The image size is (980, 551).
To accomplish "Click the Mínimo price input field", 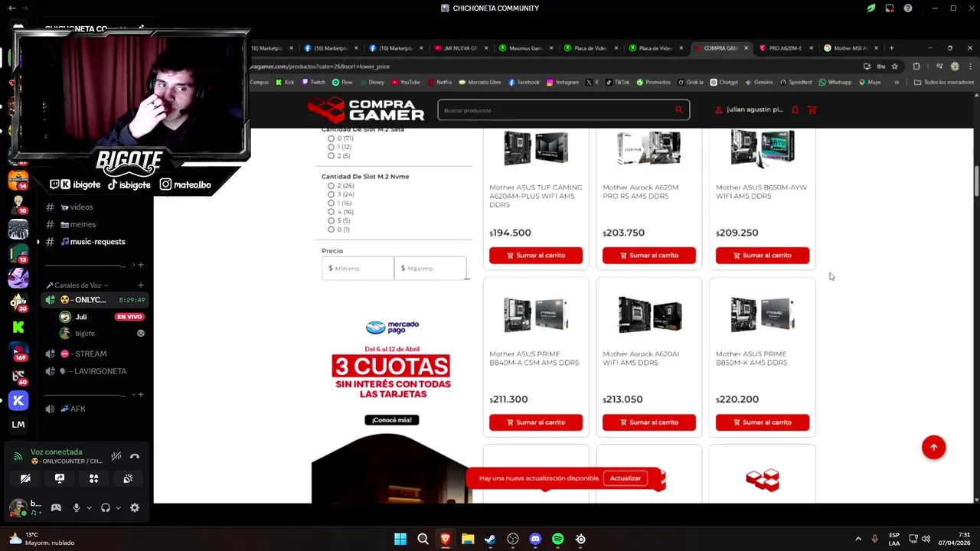I will pos(358,269).
